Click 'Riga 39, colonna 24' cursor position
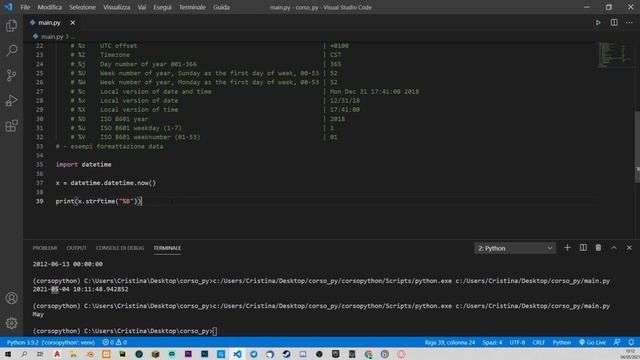640x360 pixels. [450, 342]
